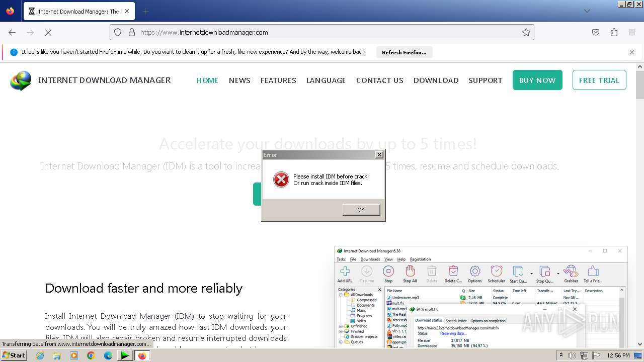View site security padlock info

point(132,32)
